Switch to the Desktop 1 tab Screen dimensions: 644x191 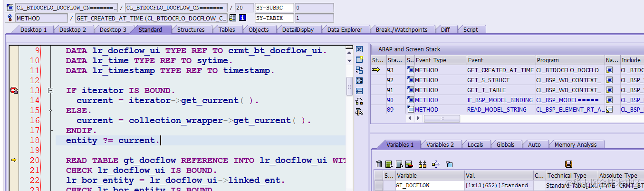point(33,29)
